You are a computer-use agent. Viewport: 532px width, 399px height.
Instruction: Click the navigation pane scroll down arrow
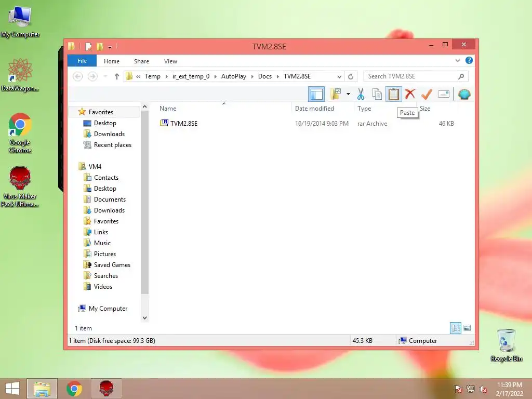145,318
